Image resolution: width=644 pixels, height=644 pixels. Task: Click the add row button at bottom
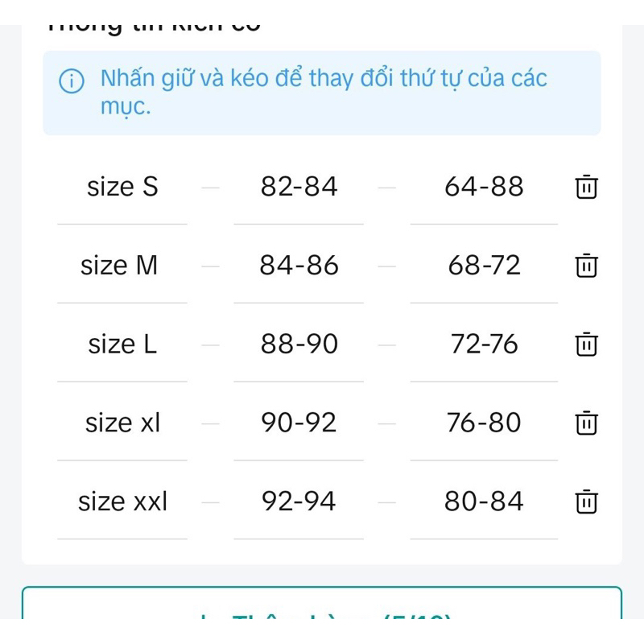[x=322, y=602]
